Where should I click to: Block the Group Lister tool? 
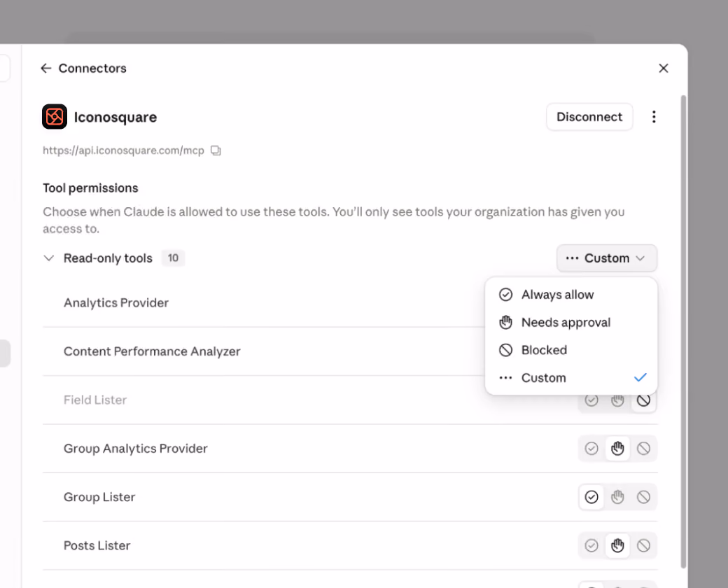pyautogui.click(x=643, y=497)
